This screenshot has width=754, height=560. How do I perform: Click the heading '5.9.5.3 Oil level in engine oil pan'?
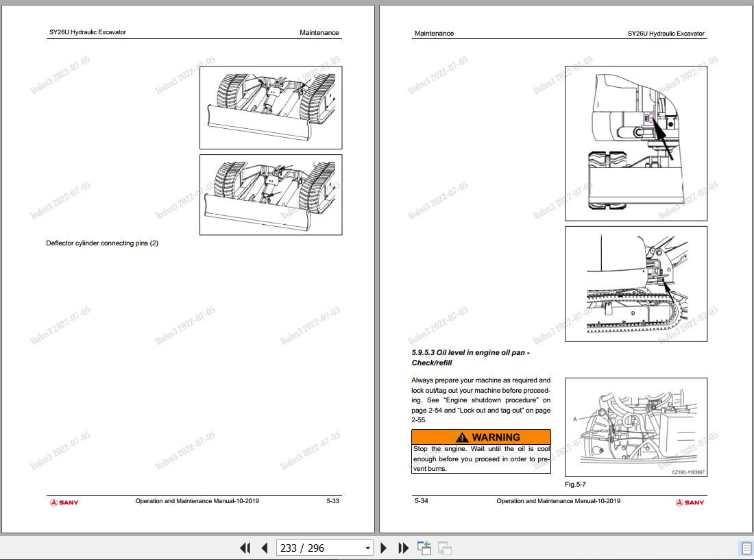tap(470, 358)
